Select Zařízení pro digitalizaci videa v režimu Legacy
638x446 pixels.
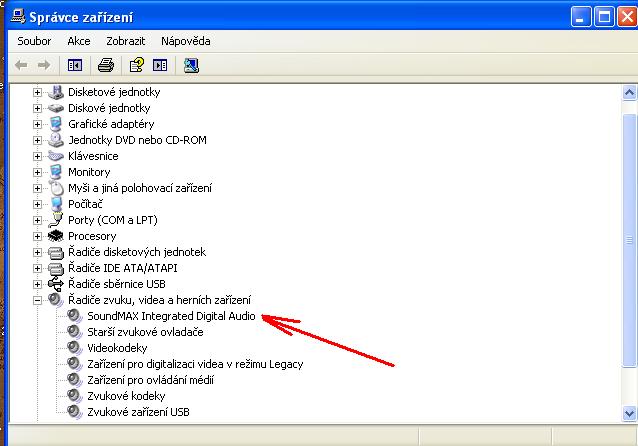(x=195, y=364)
